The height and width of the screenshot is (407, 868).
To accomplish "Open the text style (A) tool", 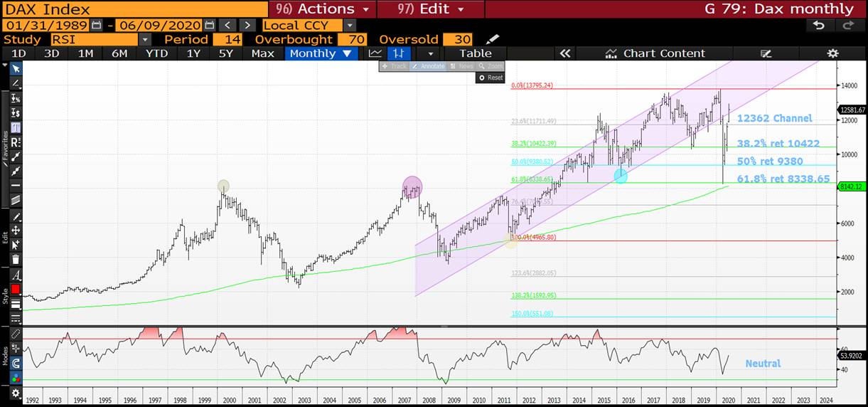I will (16, 275).
